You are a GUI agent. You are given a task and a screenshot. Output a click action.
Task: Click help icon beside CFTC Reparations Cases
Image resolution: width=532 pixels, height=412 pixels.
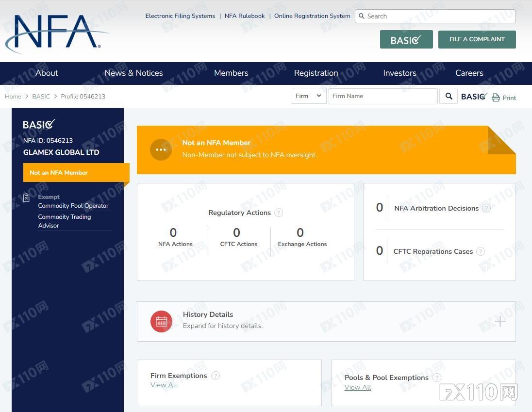coord(481,251)
